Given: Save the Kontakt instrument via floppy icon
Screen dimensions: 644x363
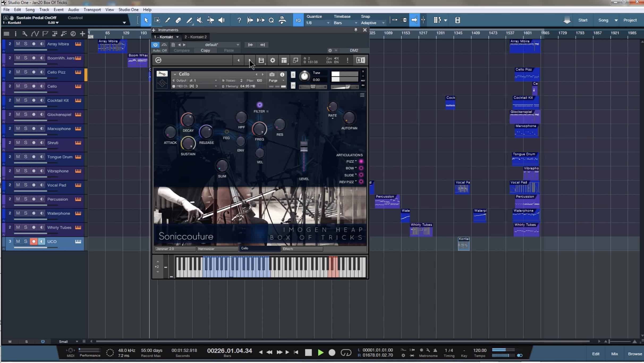Looking at the screenshot, I should point(261,60).
